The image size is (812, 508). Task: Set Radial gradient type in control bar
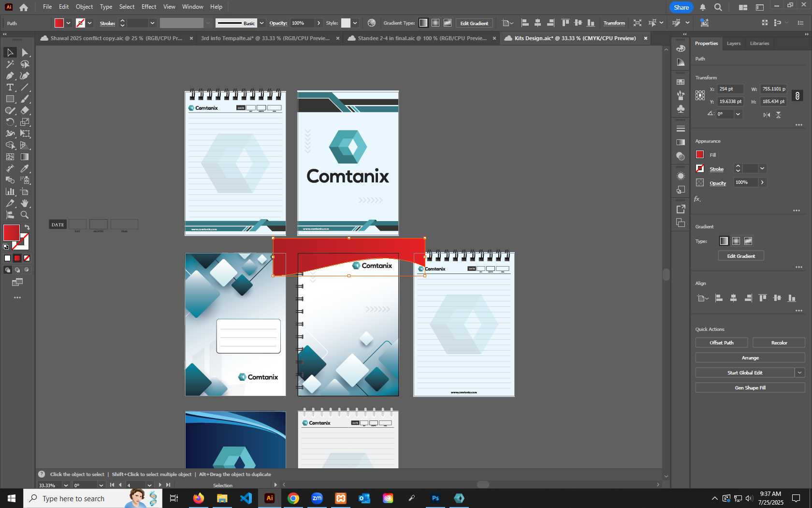[x=435, y=23]
